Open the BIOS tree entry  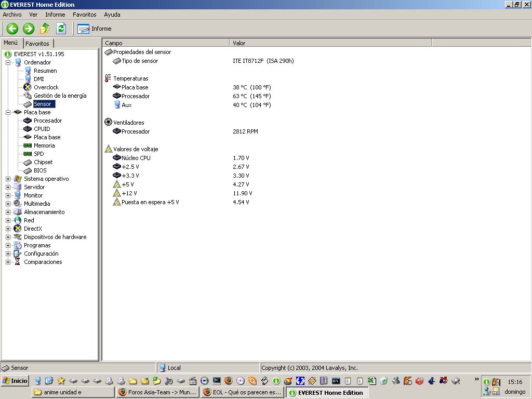(x=40, y=170)
